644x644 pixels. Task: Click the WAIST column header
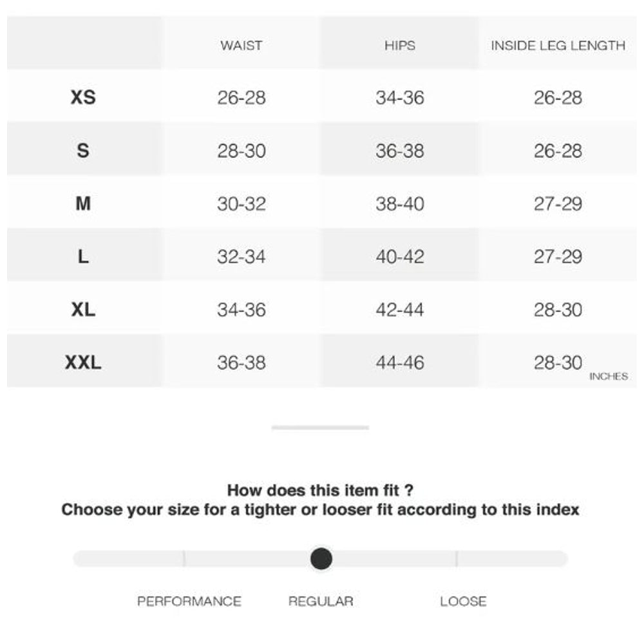click(241, 46)
